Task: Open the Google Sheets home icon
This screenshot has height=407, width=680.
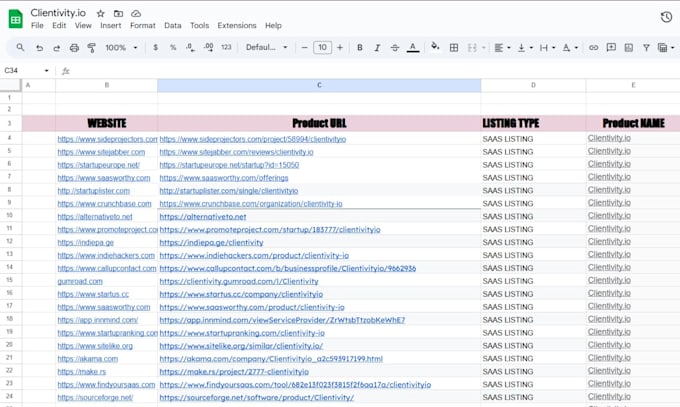Action: click(16, 19)
